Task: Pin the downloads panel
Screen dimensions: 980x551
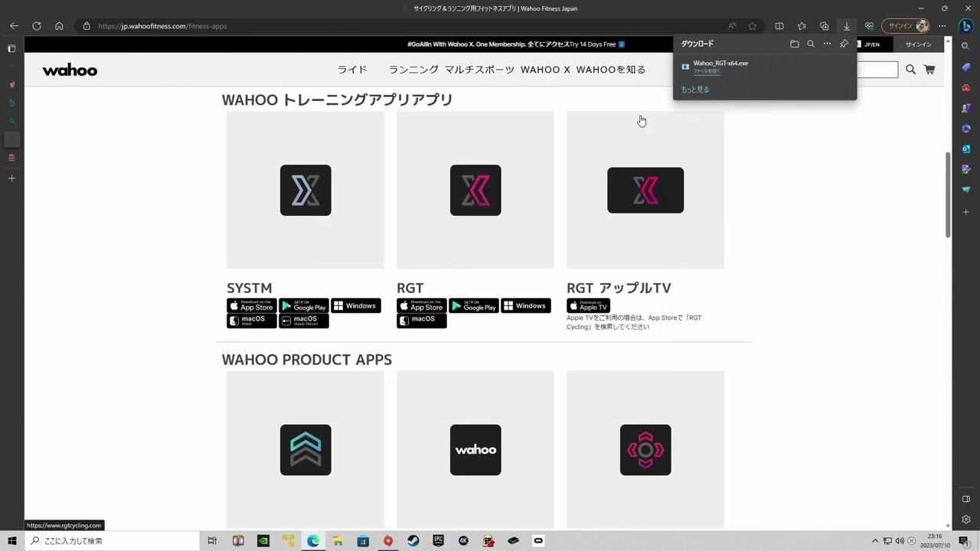Action: (844, 44)
